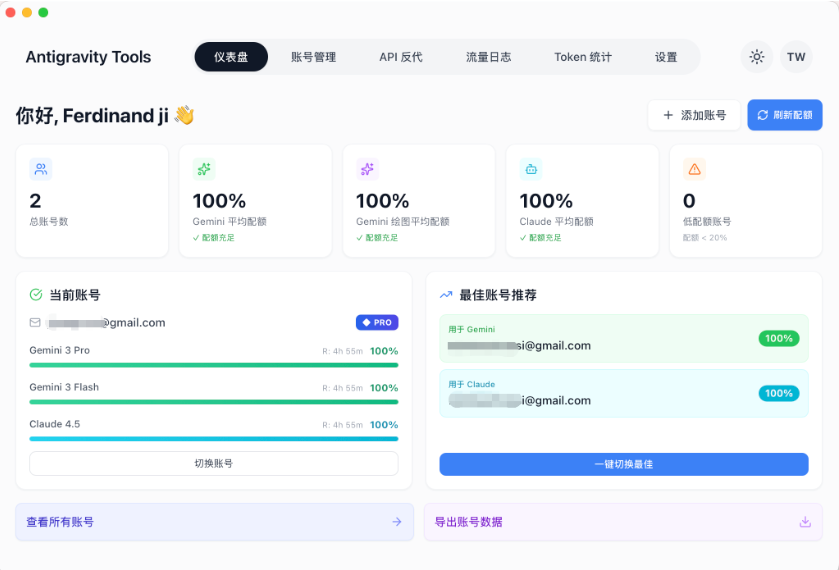The height and width of the screenshot is (570, 839).
Task: Click the Gemini 3 Flash label
Action: 64,387
